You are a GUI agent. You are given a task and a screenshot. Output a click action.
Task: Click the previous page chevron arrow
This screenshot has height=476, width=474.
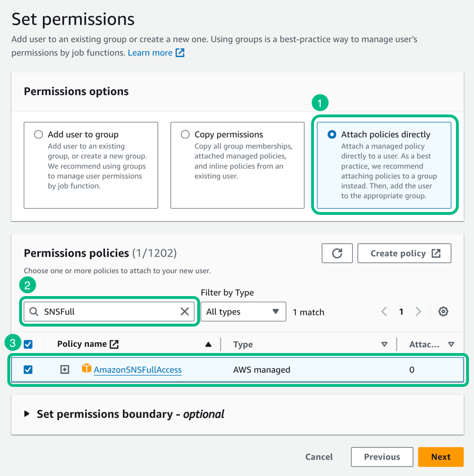click(x=384, y=311)
